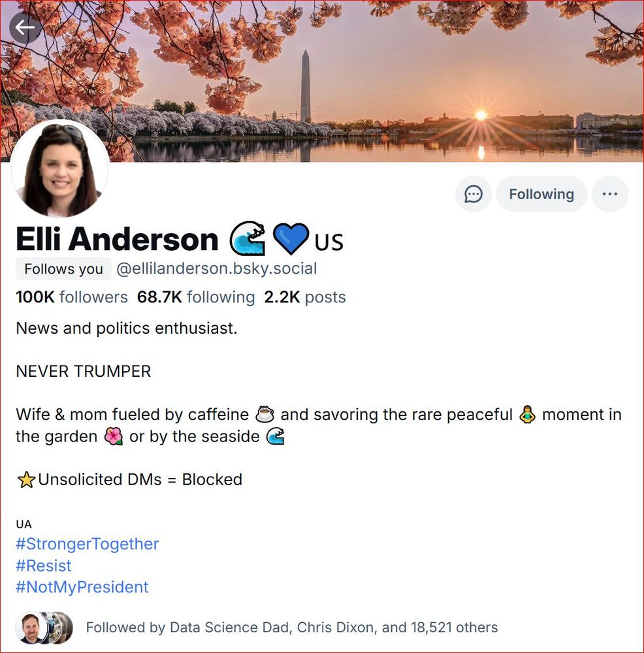
Task: Open the 68.7K following list
Action: (196, 297)
